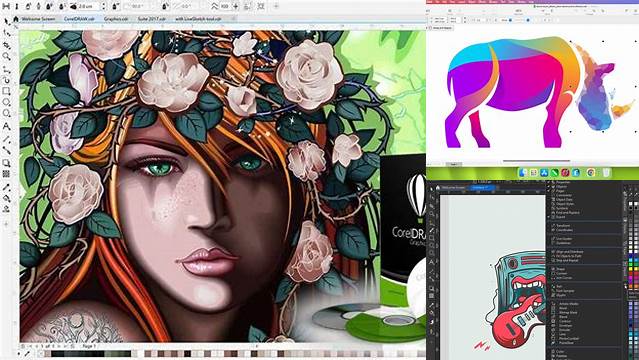Viewport: 639px width, 360px height.
Task: Select the Eyedropper tool in main toolbox
Action: [7, 188]
